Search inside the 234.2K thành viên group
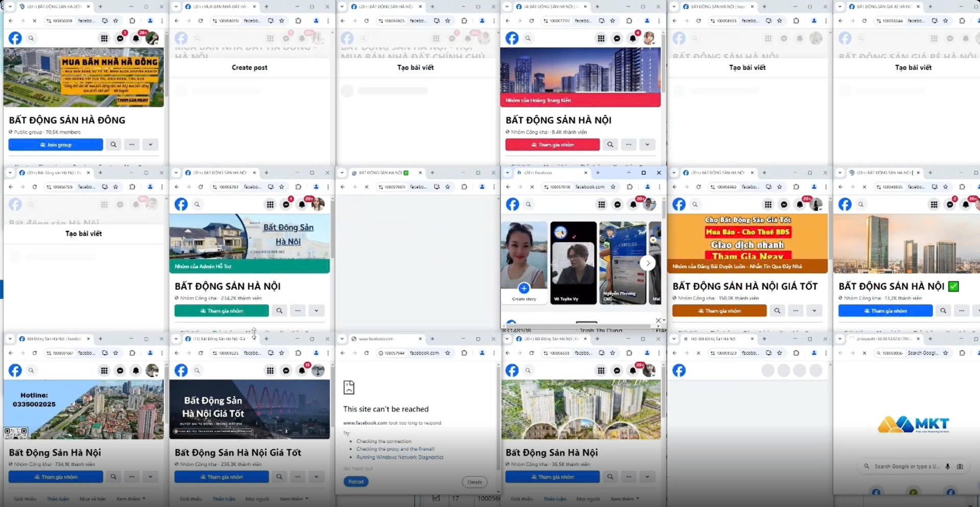This screenshot has width=980, height=507. click(279, 311)
